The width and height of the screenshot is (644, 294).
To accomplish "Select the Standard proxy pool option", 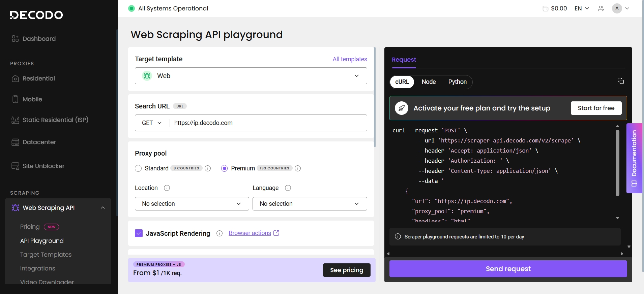I will pos(138,168).
